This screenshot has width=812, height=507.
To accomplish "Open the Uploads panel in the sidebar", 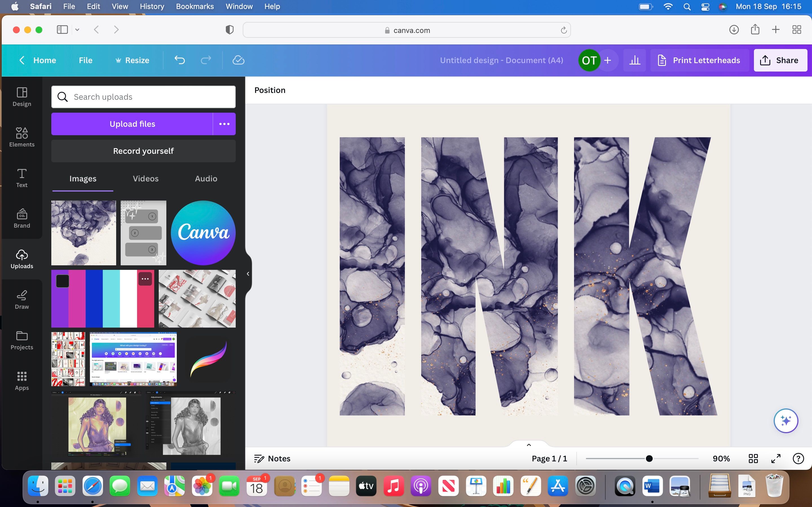I will [x=21, y=259].
